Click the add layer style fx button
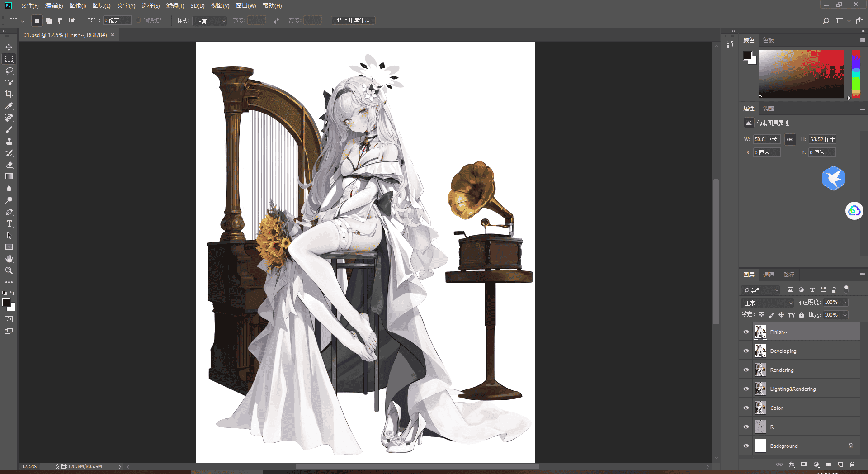The height and width of the screenshot is (474, 868). pos(792,465)
